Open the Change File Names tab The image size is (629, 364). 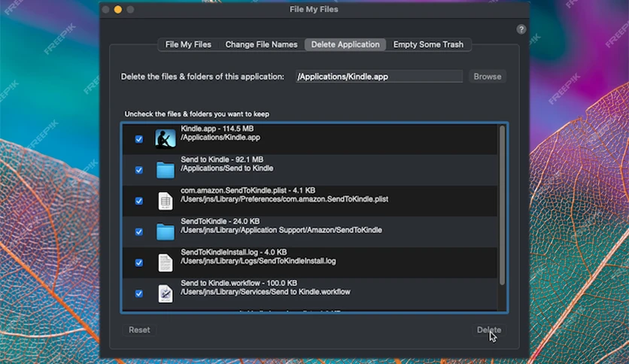tap(261, 44)
